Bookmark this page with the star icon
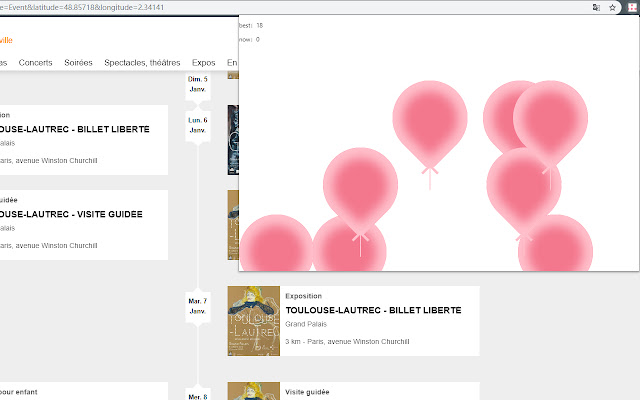Viewport: 640px width, 400px height. tap(612, 7)
